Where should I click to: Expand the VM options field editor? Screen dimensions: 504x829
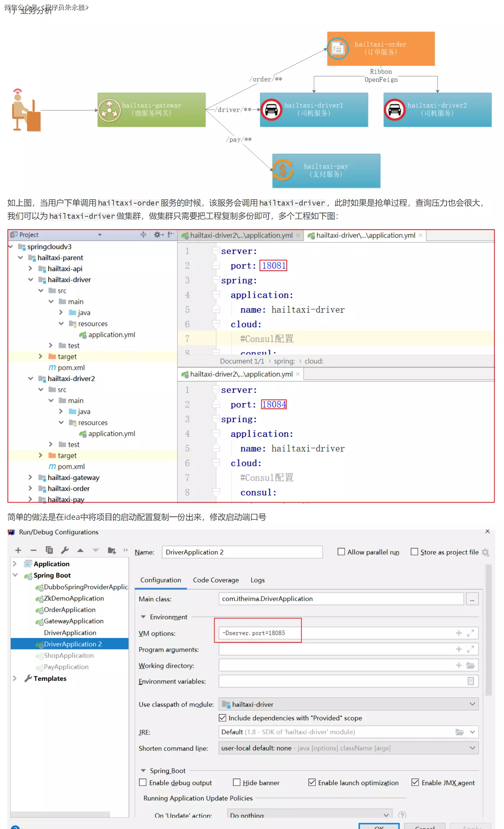coord(471,633)
